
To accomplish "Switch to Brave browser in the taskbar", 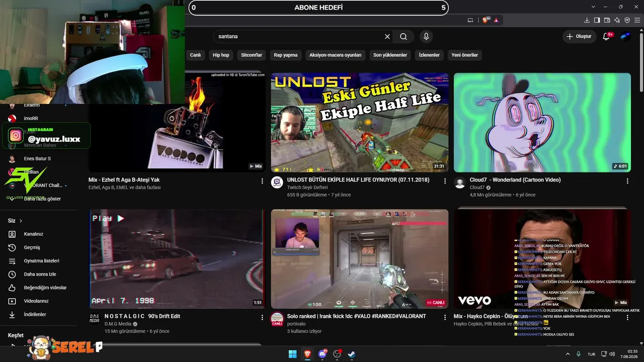I will [307, 354].
